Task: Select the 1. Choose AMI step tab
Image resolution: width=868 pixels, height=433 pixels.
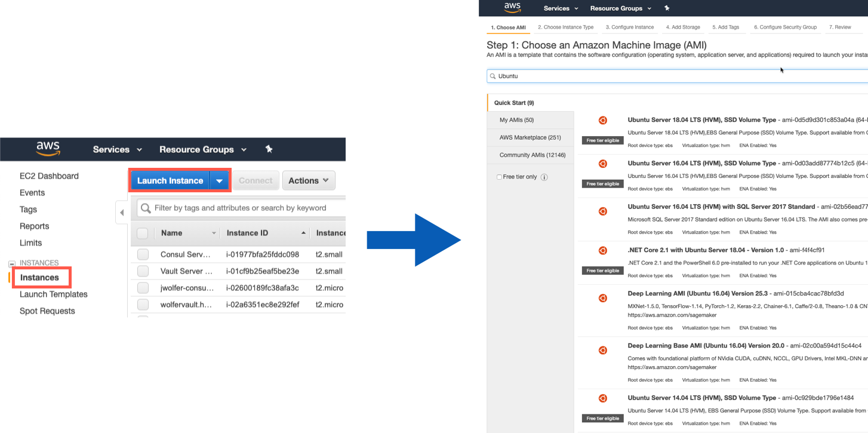Action: tap(508, 27)
